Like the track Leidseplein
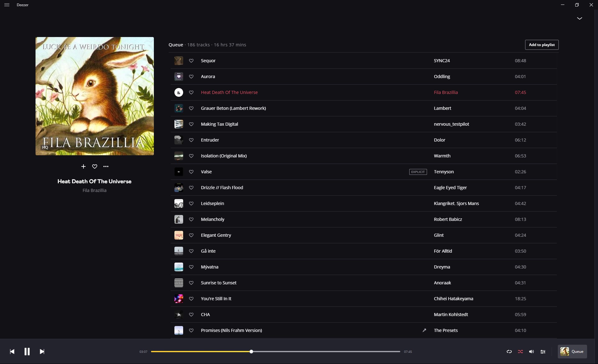This screenshot has width=598, height=364. click(191, 203)
